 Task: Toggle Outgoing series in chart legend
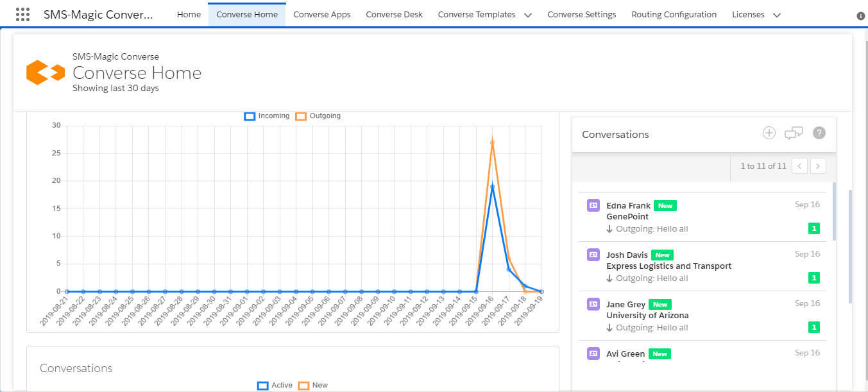[x=318, y=116]
